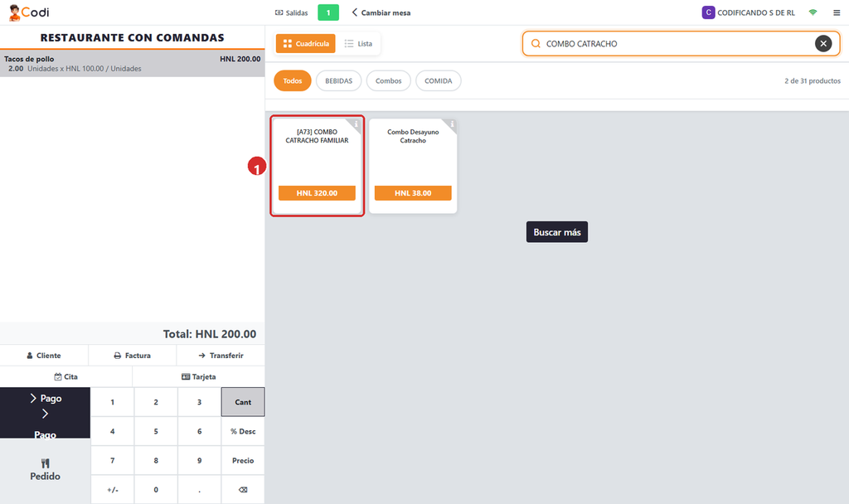Click the Factura button
Image resolution: width=849 pixels, height=504 pixels.
pos(132,355)
